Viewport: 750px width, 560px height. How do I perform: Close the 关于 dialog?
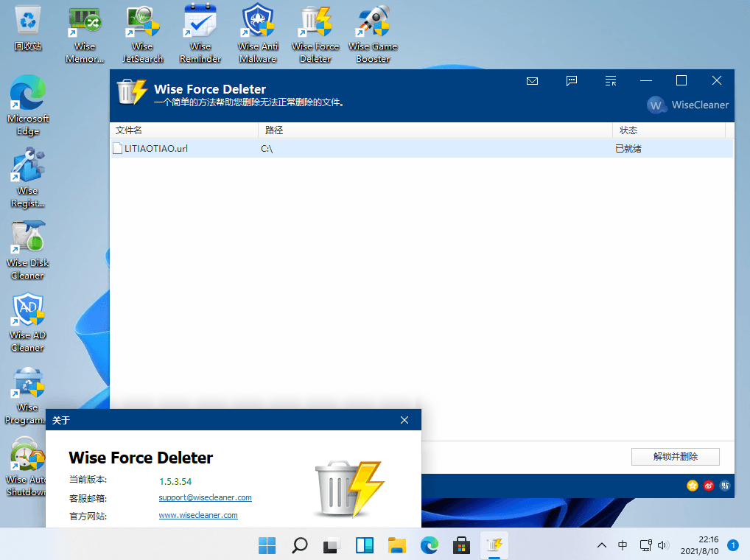click(x=404, y=420)
